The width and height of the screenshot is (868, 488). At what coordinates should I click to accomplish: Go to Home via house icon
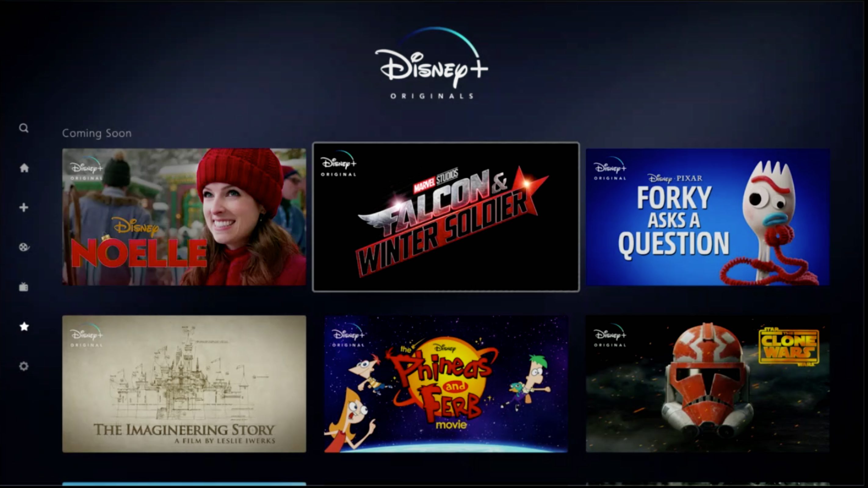(x=24, y=168)
